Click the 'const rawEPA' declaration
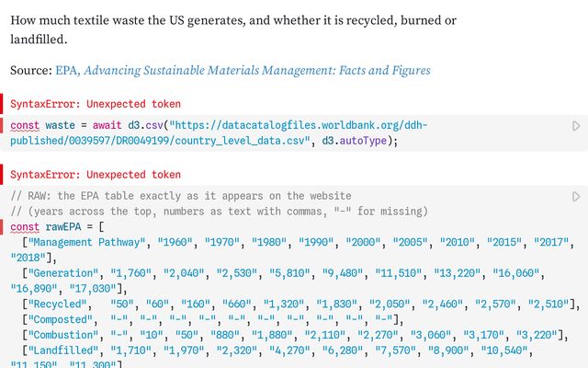The width and height of the screenshot is (588, 368). (46, 227)
